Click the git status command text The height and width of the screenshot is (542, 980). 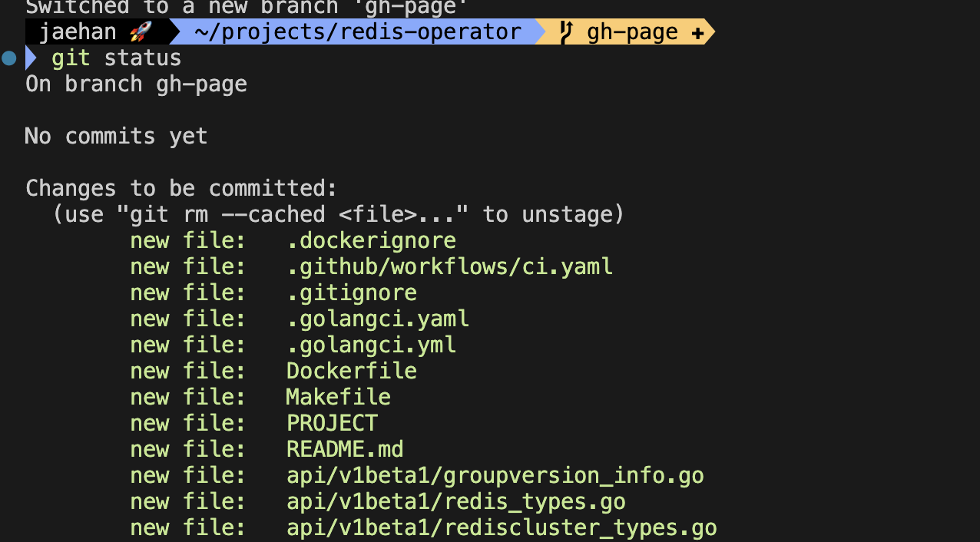click(x=117, y=58)
